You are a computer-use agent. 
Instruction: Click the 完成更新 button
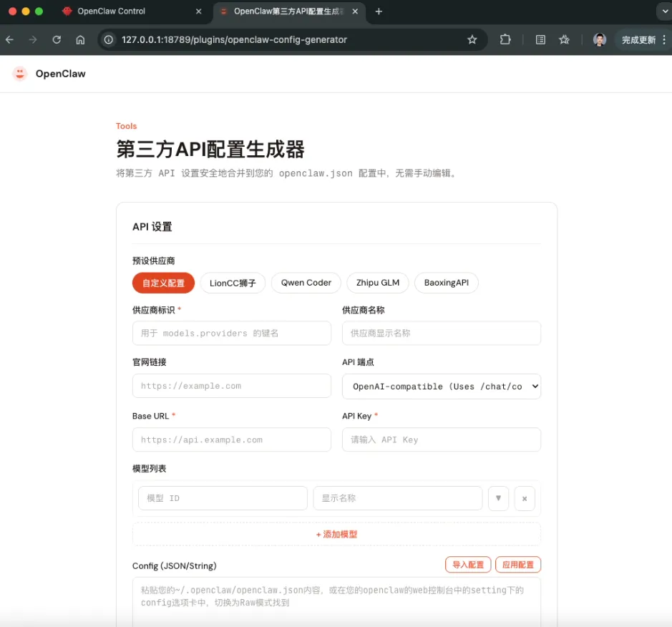(638, 40)
